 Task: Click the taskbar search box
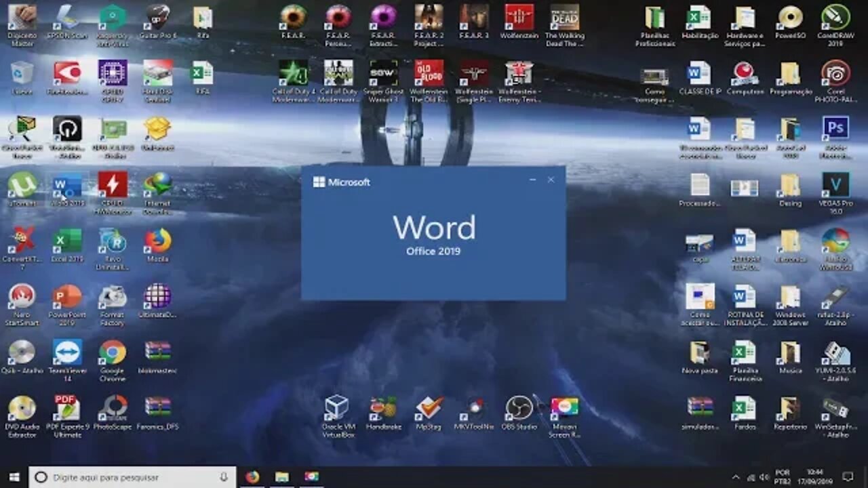pyautogui.click(x=132, y=477)
